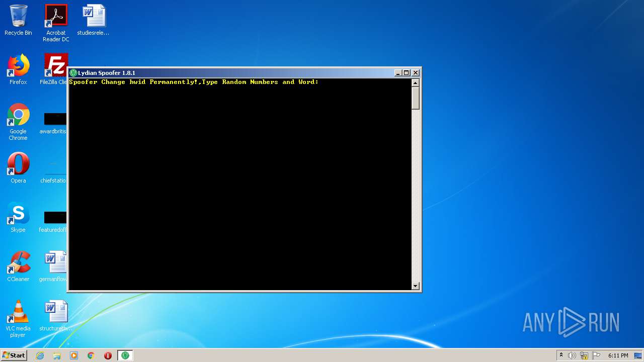The width and height of the screenshot is (644, 362).
Task: Launch VLC media player shortcut
Action: point(18,319)
